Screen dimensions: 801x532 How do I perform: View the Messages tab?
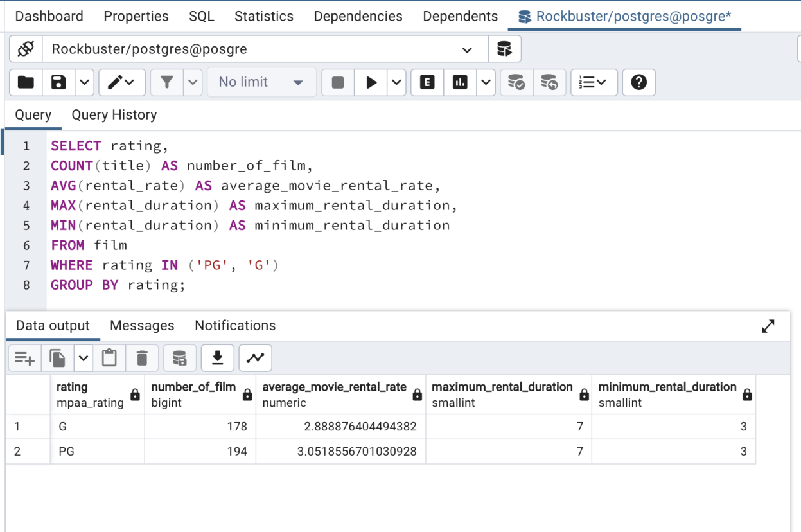(x=142, y=326)
